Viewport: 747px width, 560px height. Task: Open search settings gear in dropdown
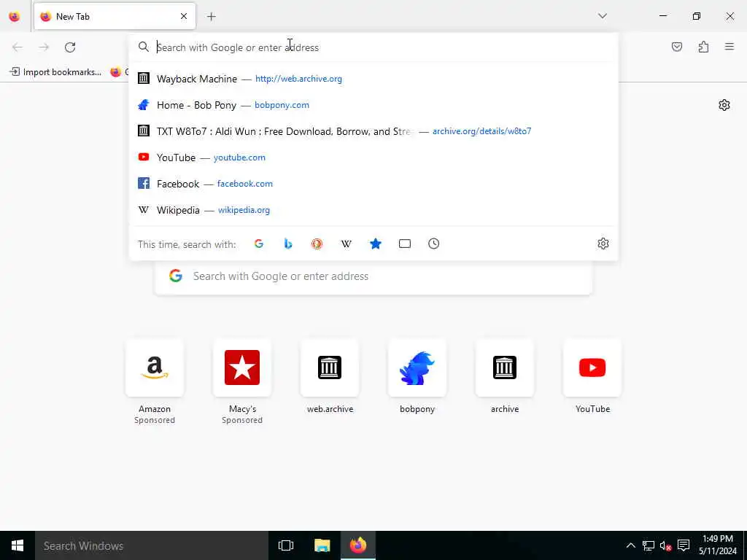(x=603, y=244)
